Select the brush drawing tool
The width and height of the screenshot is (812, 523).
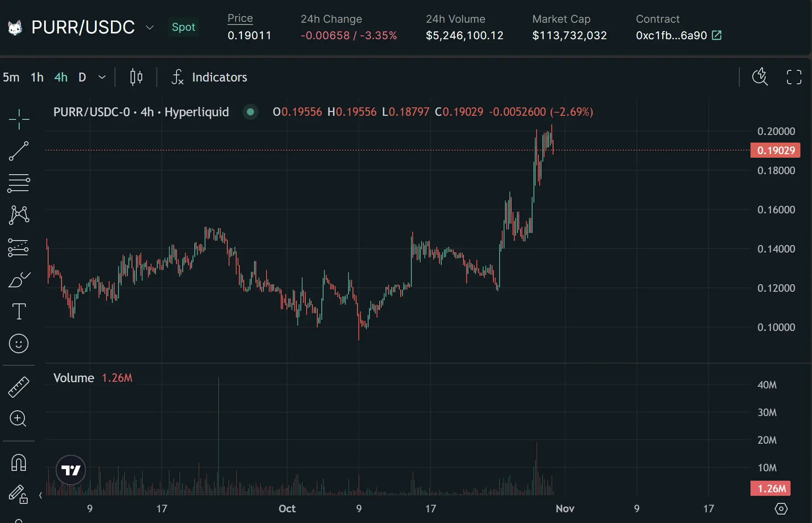click(x=19, y=280)
